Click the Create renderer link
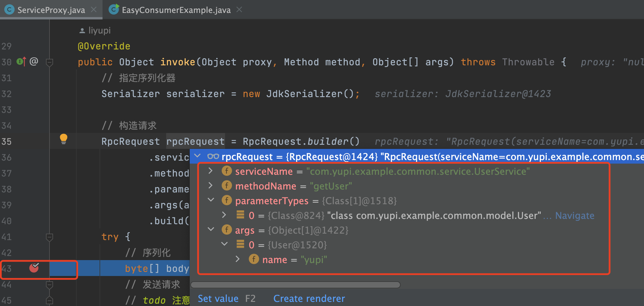The height and width of the screenshot is (306, 644). point(309,299)
